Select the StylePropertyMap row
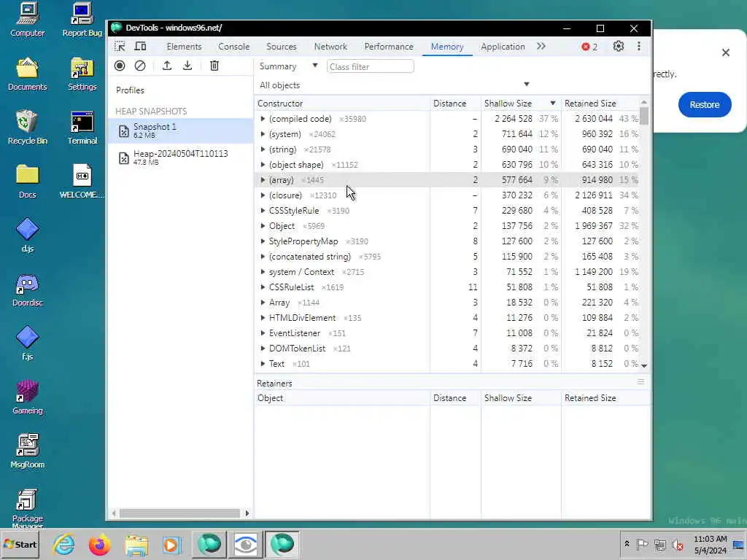The height and width of the screenshot is (560, 747). pyautogui.click(x=447, y=241)
